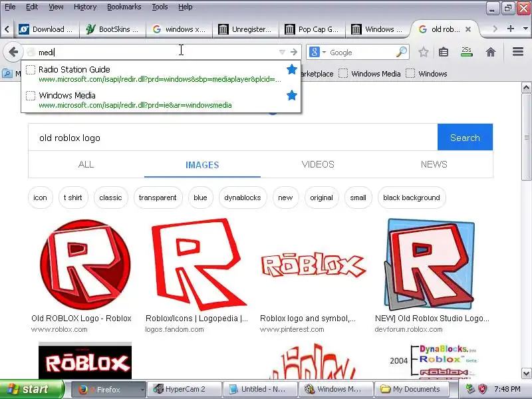
Task: Open the Tools menu
Action: [160, 7]
